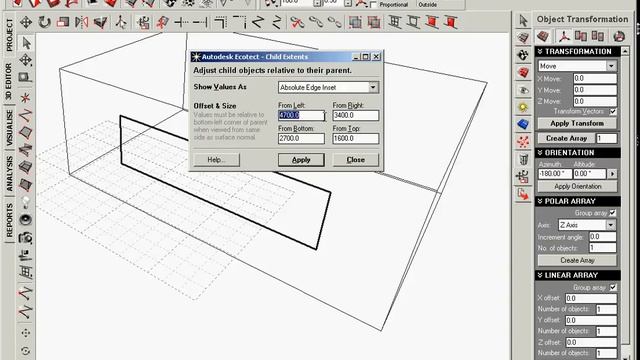Switch to the VISUALISE tab

click(9, 128)
